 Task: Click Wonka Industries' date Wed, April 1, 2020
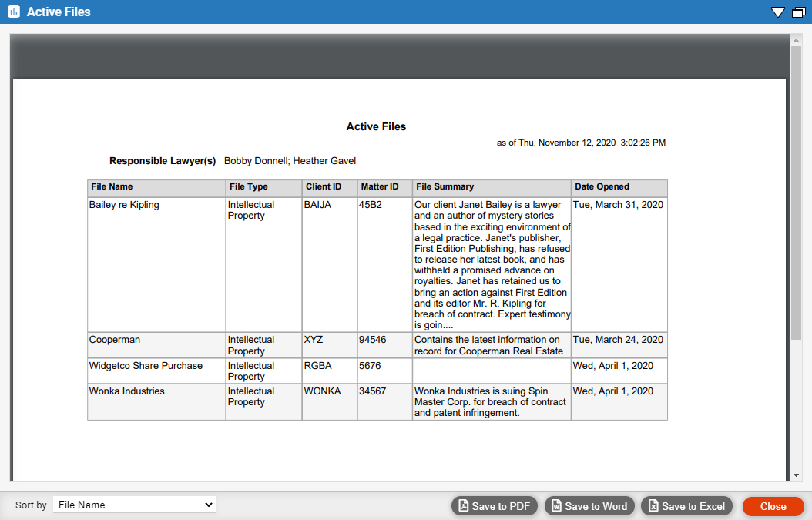[613, 391]
